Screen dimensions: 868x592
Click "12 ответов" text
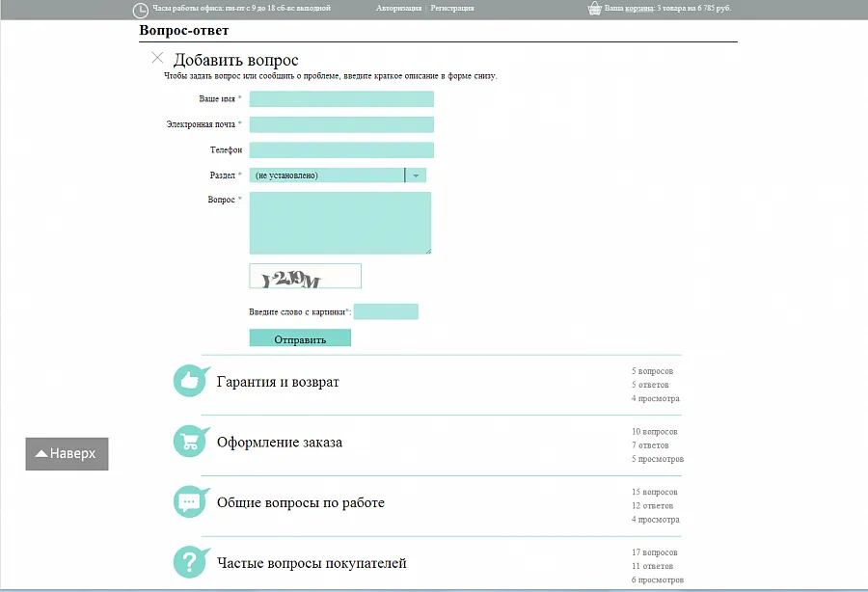[x=652, y=505]
